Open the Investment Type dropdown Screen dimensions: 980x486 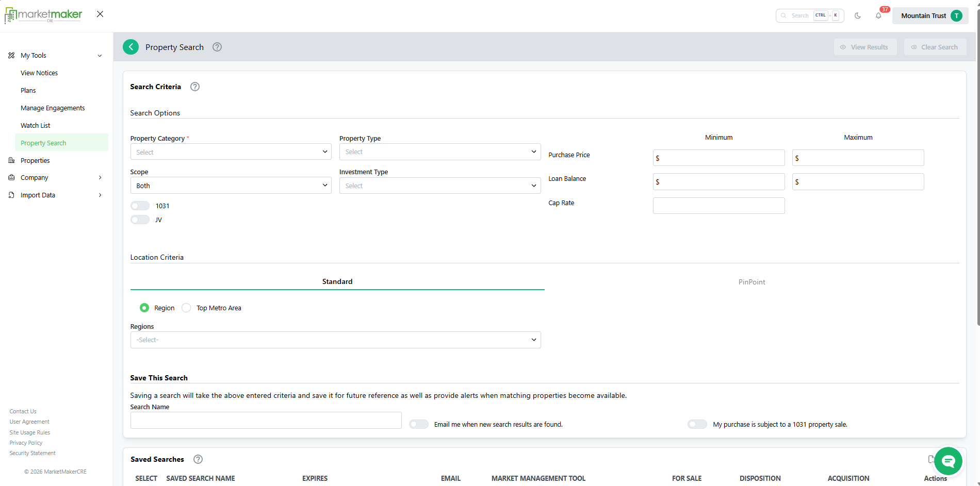[x=439, y=186]
